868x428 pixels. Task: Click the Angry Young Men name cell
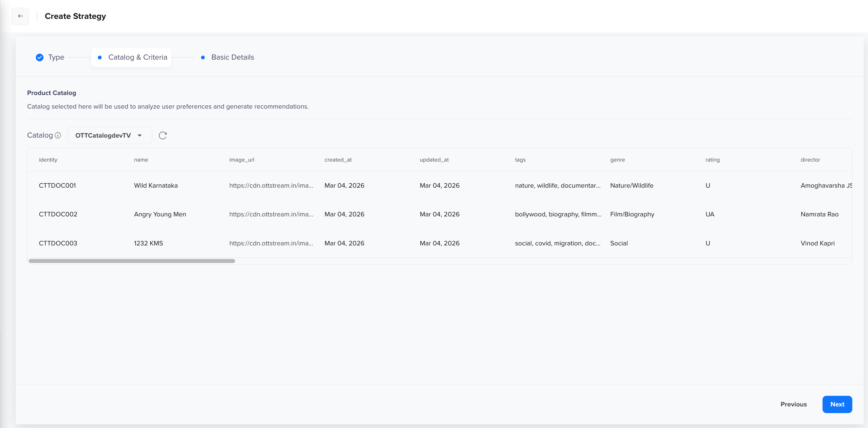click(x=160, y=214)
